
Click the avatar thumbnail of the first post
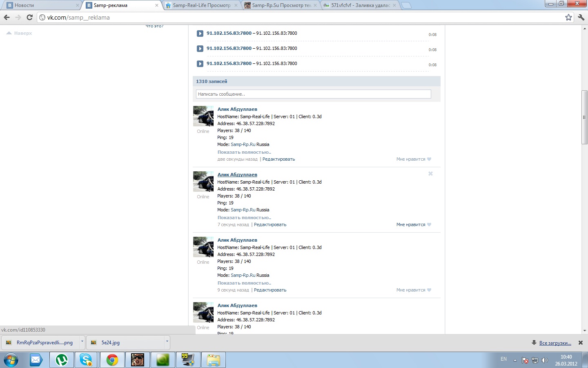(x=203, y=116)
